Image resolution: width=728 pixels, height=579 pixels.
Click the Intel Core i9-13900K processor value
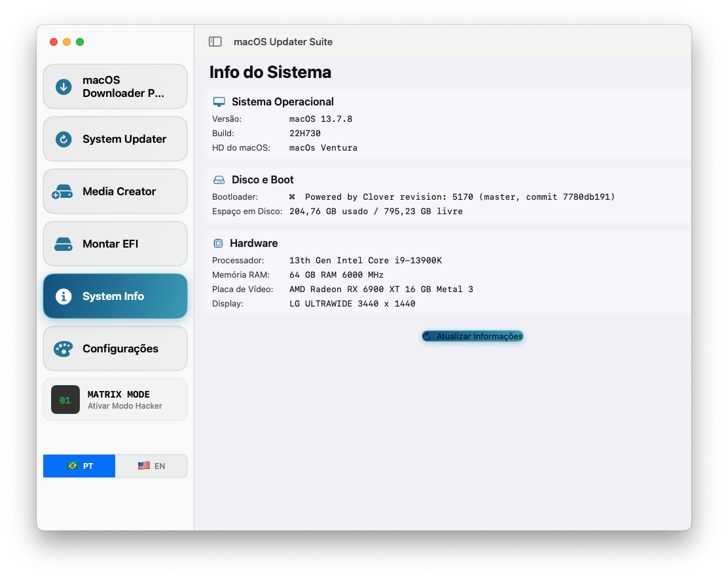365,261
